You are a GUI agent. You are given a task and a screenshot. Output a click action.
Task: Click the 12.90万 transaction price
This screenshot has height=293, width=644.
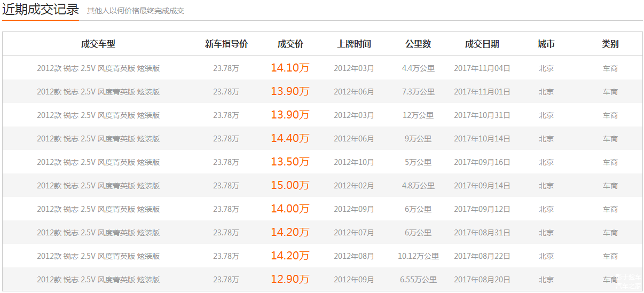point(290,280)
